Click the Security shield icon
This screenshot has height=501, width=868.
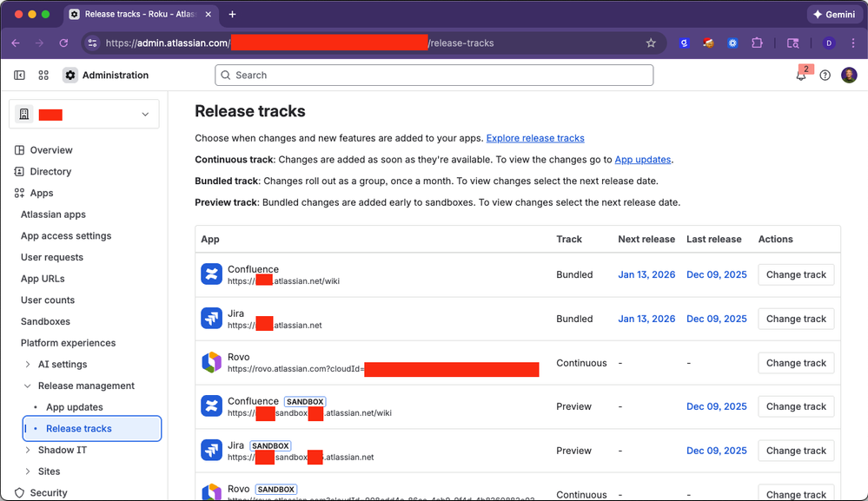[x=19, y=492]
